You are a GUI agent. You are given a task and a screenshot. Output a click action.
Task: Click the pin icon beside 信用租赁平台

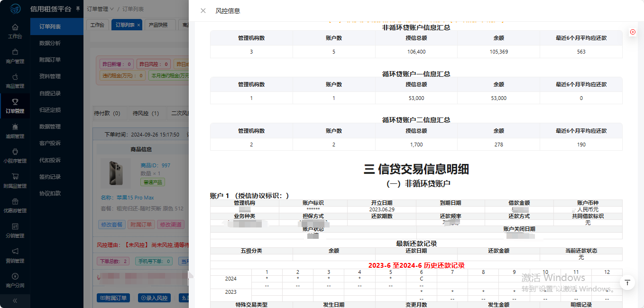tap(78, 9)
